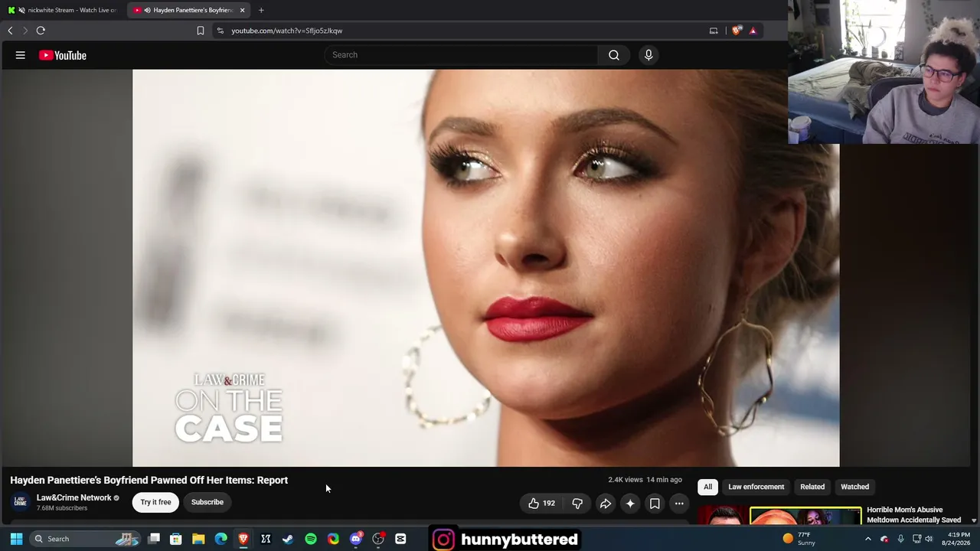Subscribe to Law&Crime Network

click(x=207, y=502)
